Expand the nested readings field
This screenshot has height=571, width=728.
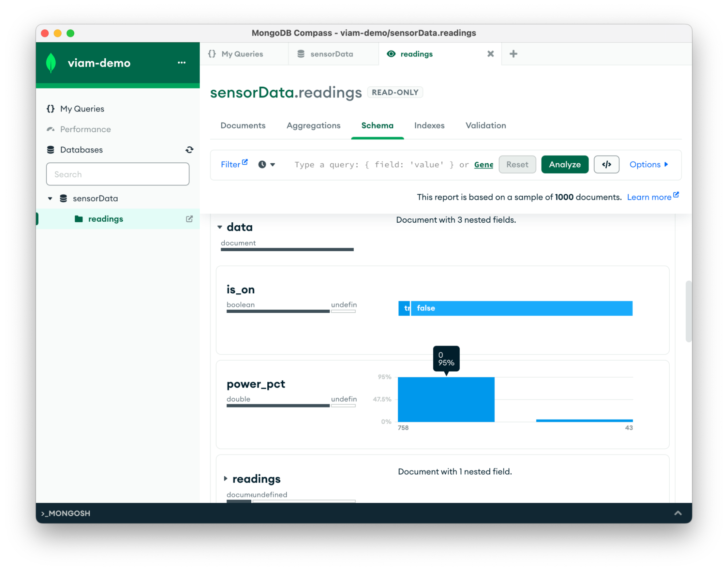tap(225, 479)
